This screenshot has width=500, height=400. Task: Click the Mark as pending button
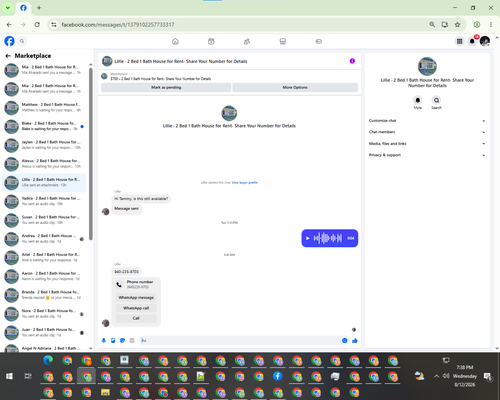166,87
